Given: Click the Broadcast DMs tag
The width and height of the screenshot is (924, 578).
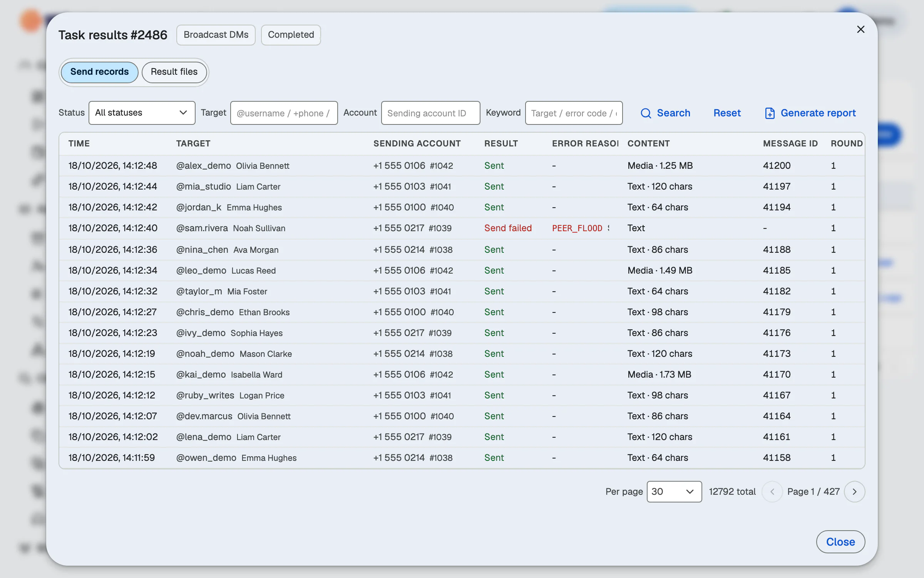Looking at the screenshot, I should pos(216,35).
